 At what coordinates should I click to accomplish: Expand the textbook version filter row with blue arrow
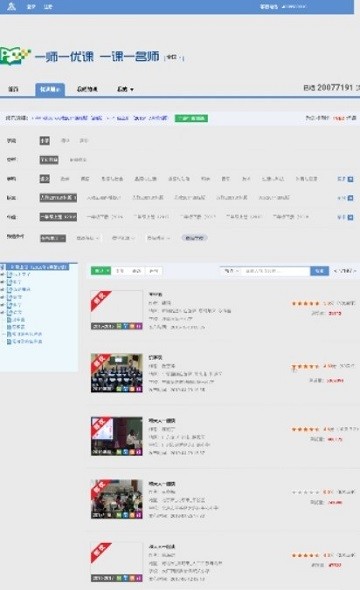point(350,198)
